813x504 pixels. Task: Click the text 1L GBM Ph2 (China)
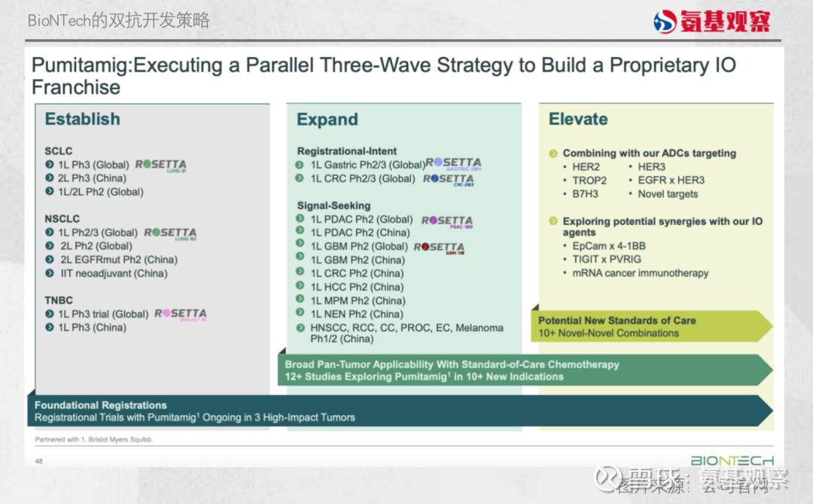(x=358, y=260)
